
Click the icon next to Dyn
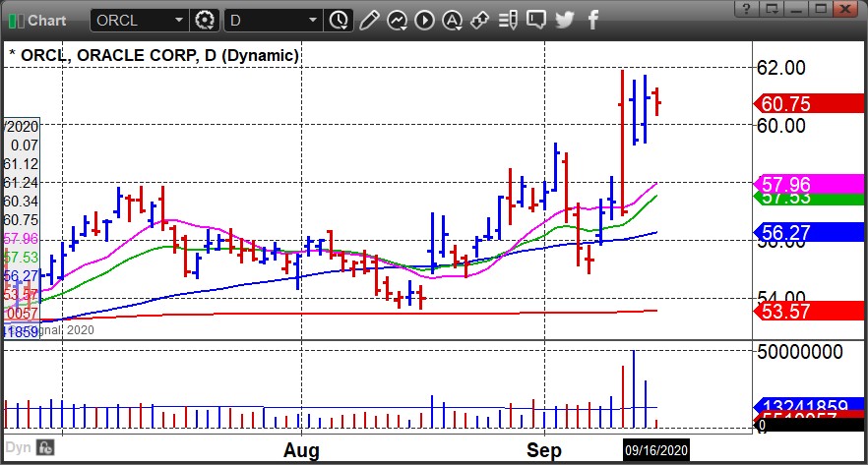point(45,447)
